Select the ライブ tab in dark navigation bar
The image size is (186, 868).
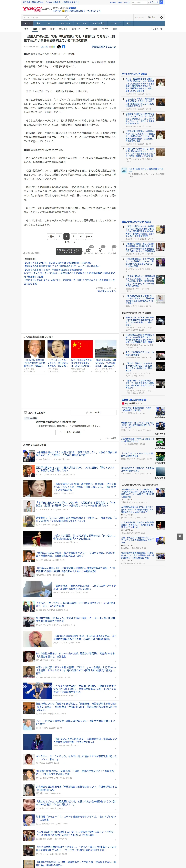49,24
